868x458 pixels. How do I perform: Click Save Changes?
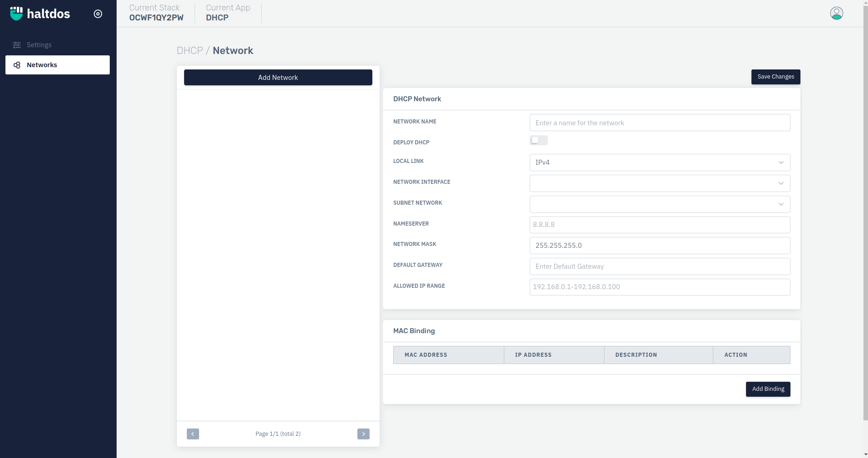tap(775, 77)
